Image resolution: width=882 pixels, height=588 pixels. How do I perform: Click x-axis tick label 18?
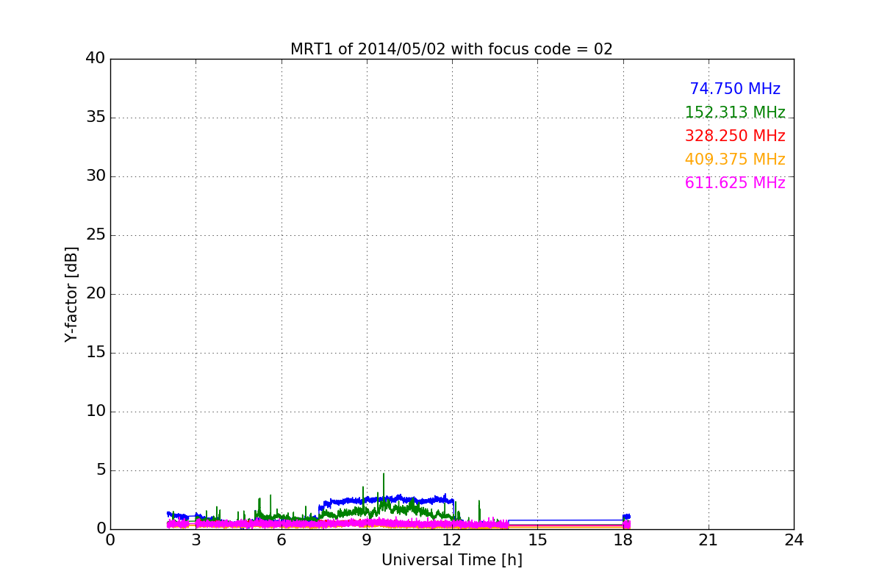(623, 540)
